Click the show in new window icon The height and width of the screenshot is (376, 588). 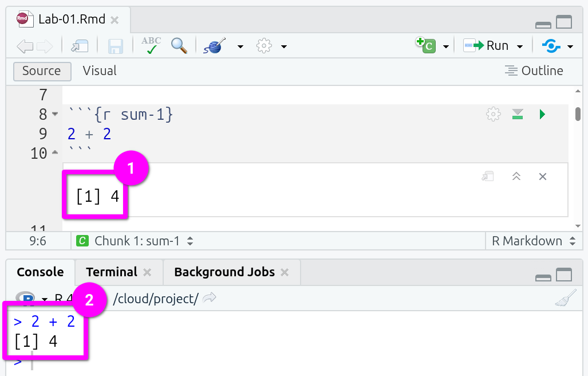(x=78, y=46)
